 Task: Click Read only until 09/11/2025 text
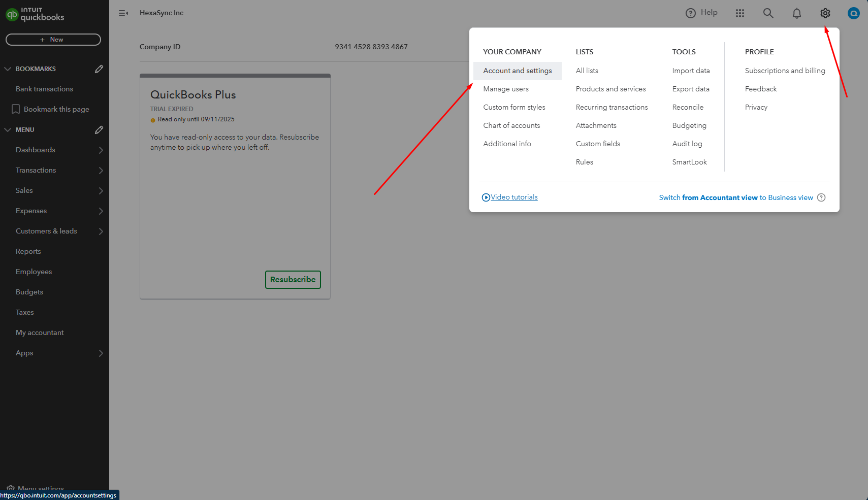coord(196,119)
